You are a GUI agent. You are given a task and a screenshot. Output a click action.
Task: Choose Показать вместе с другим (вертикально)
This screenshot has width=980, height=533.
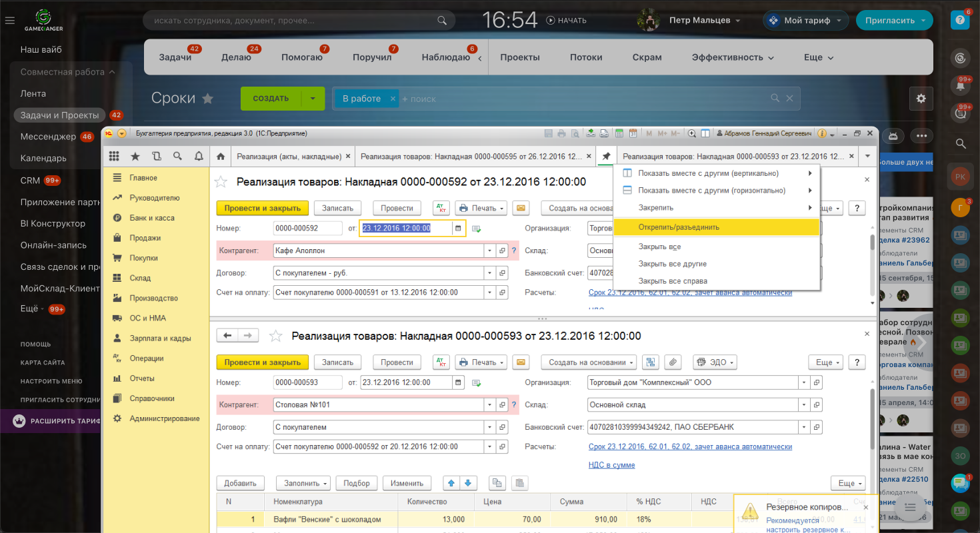point(716,173)
